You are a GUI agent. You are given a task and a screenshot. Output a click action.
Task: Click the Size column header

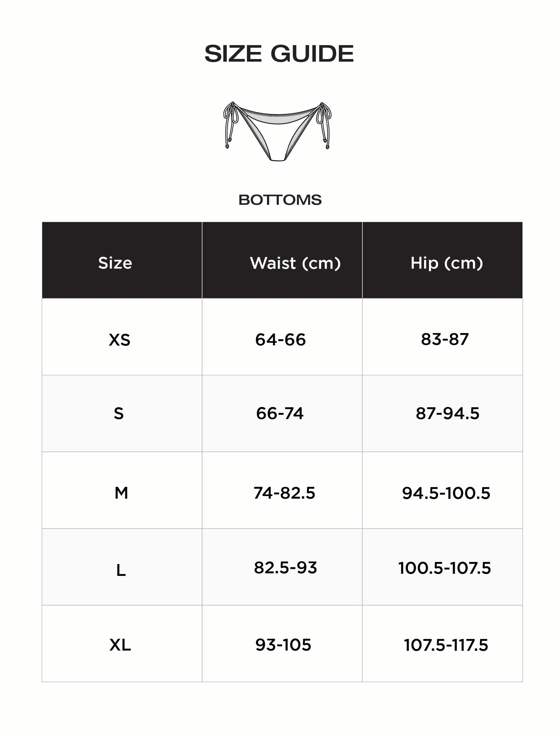click(115, 263)
